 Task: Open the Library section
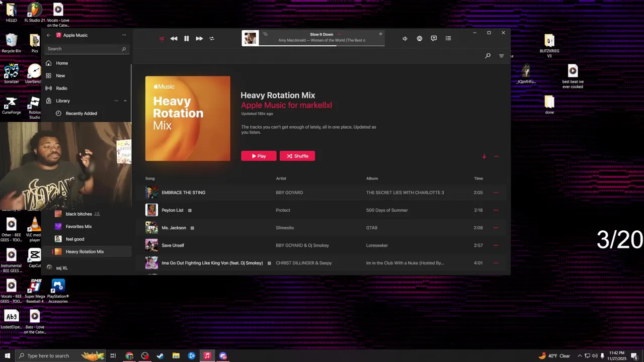(63, 101)
